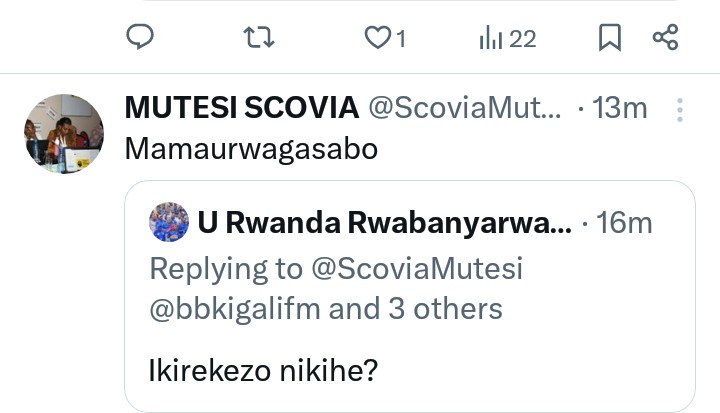Repost using the retweet arrows icon

[259, 38]
